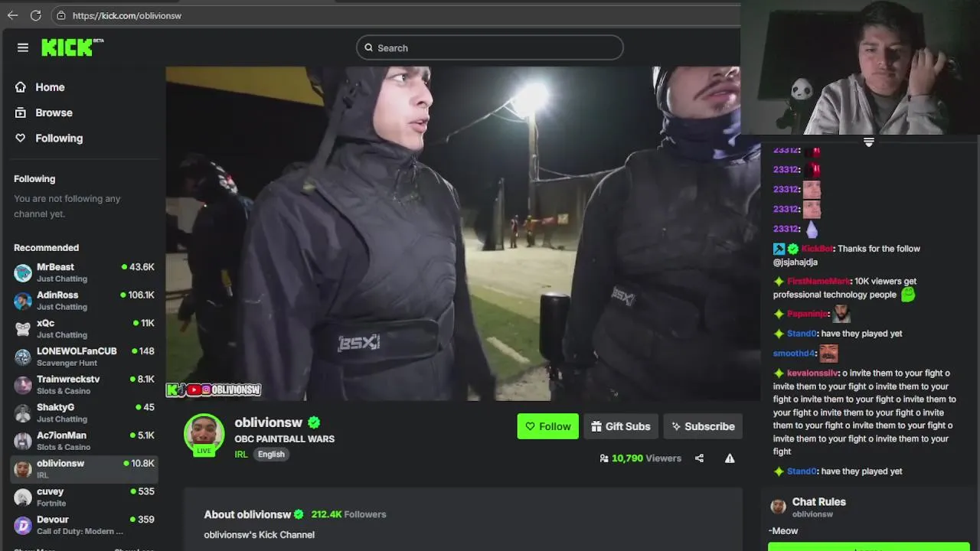Click the share stream icon
This screenshot has width=980, height=551.
point(699,458)
